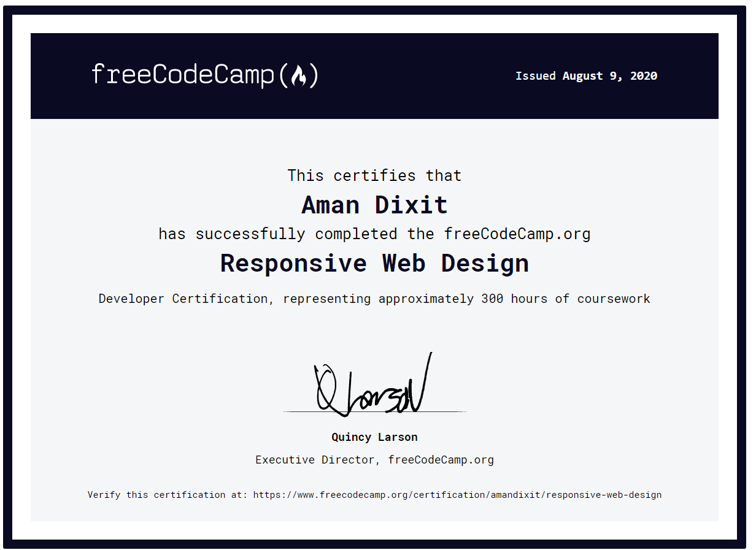Image resolution: width=756 pixels, height=550 pixels.
Task: Open the certification verification URL link
Action: 457,495
